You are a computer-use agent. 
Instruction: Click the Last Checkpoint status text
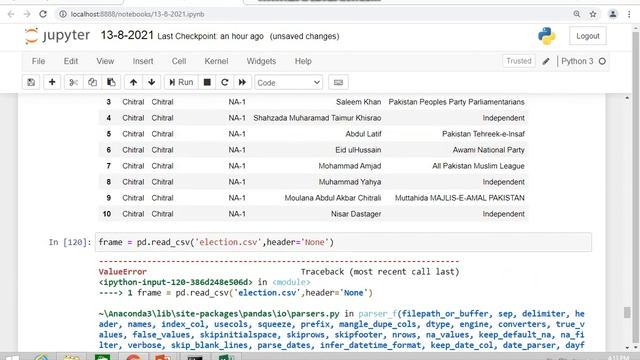pyautogui.click(x=210, y=36)
